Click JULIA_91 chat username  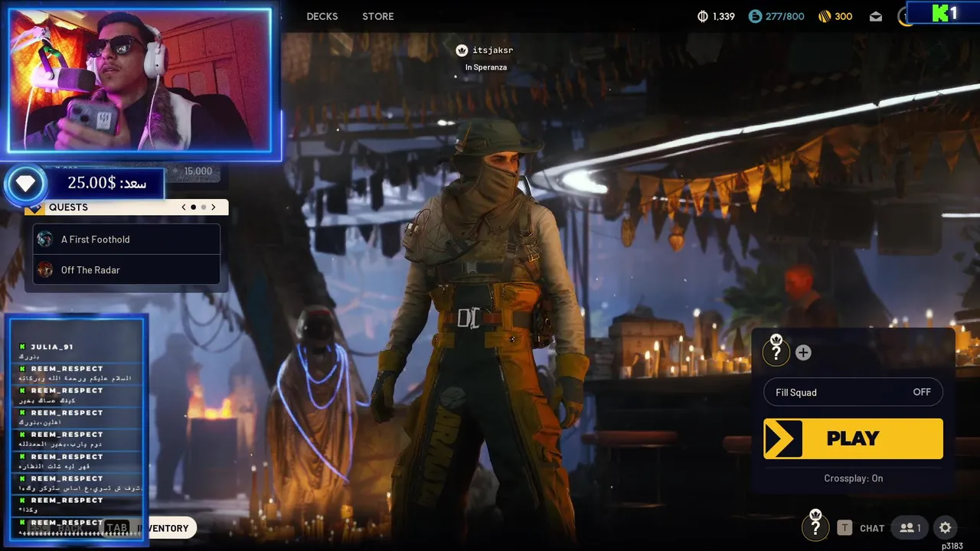tap(52, 347)
